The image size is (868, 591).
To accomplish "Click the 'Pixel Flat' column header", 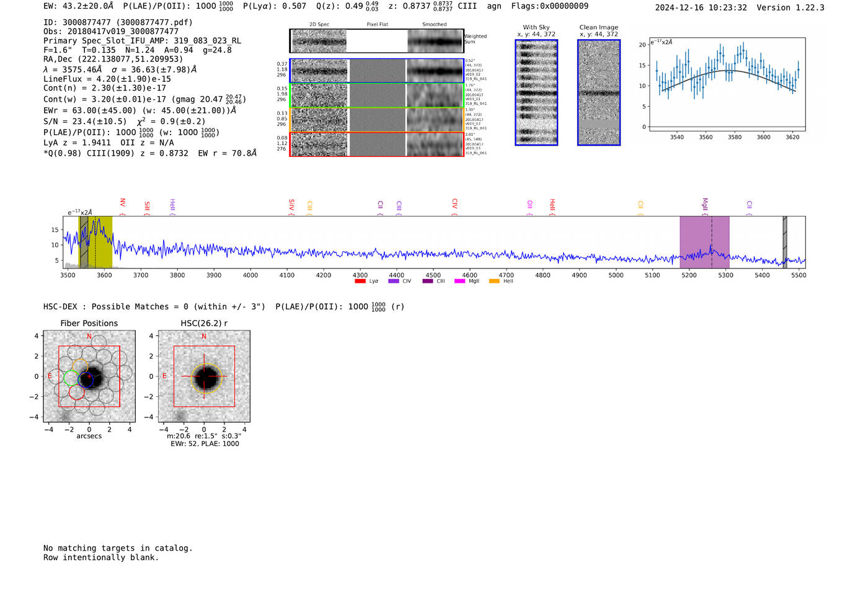I will [x=377, y=25].
